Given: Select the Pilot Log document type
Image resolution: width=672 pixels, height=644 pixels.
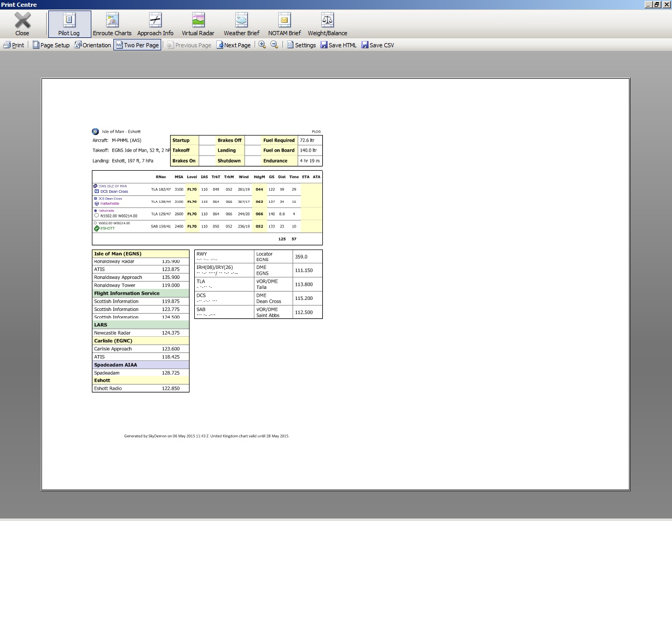Looking at the screenshot, I should [x=69, y=24].
